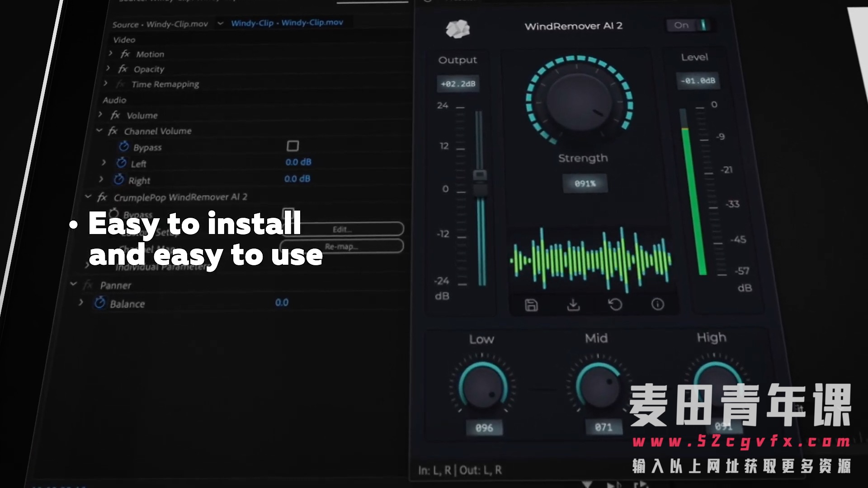
Task: Click the download preset icon
Action: click(x=573, y=305)
